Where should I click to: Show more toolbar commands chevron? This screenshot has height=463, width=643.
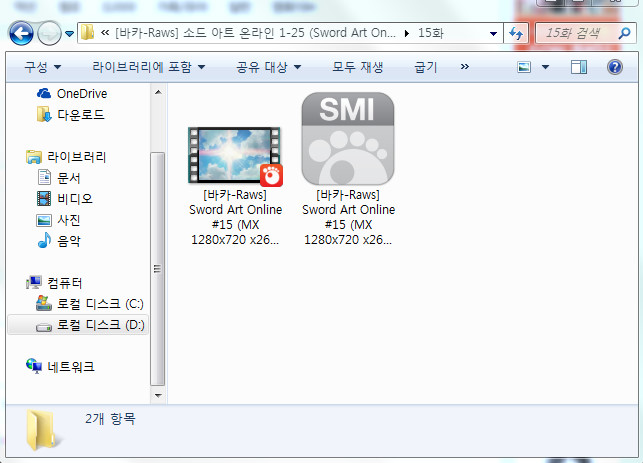464,67
